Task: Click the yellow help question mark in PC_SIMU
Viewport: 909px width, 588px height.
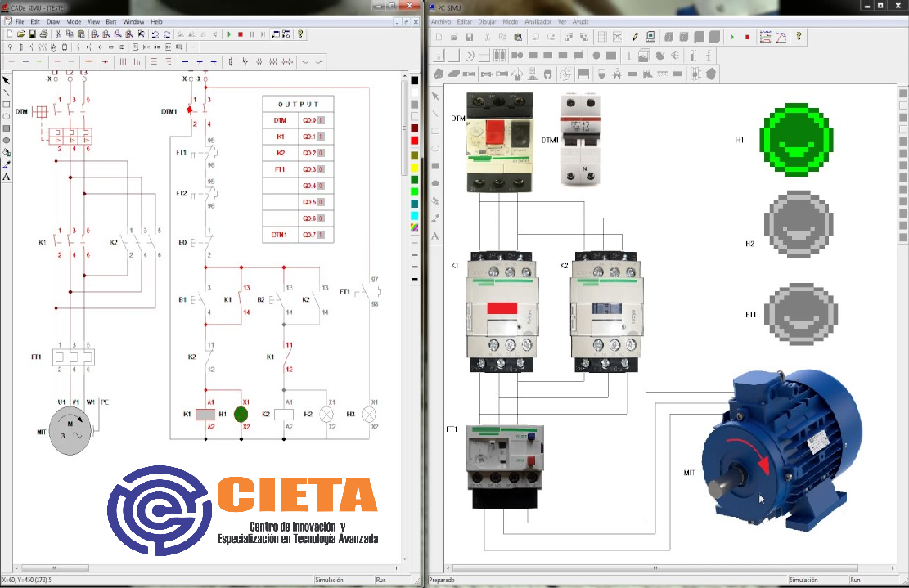Action: pyautogui.click(x=799, y=37)
